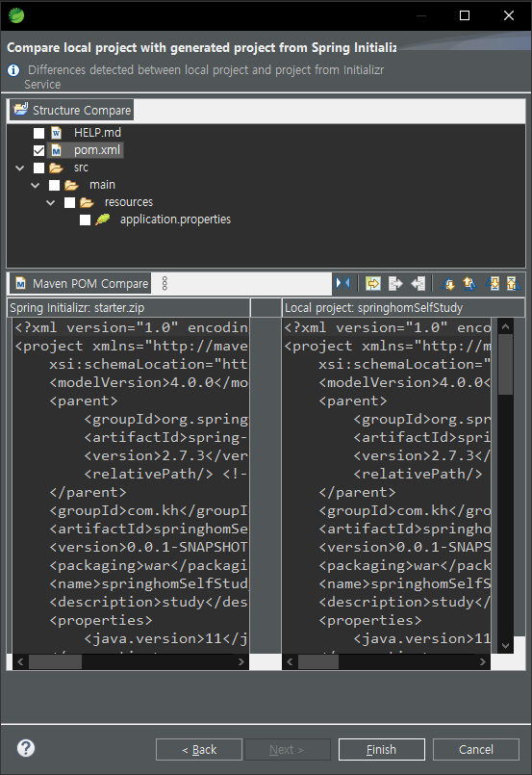Click the packaging war line in left pane

pos(148,565)
